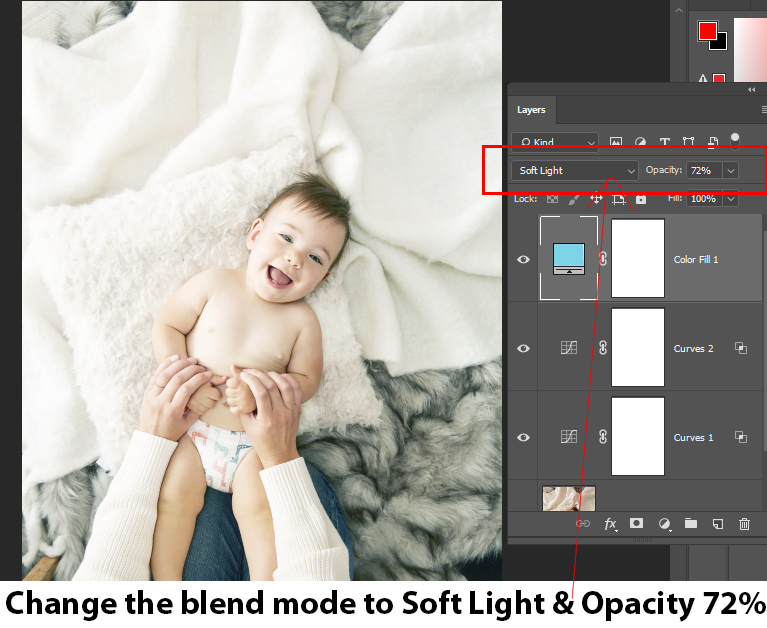
Task: Create a new group folder
Action: coord(691,523)
